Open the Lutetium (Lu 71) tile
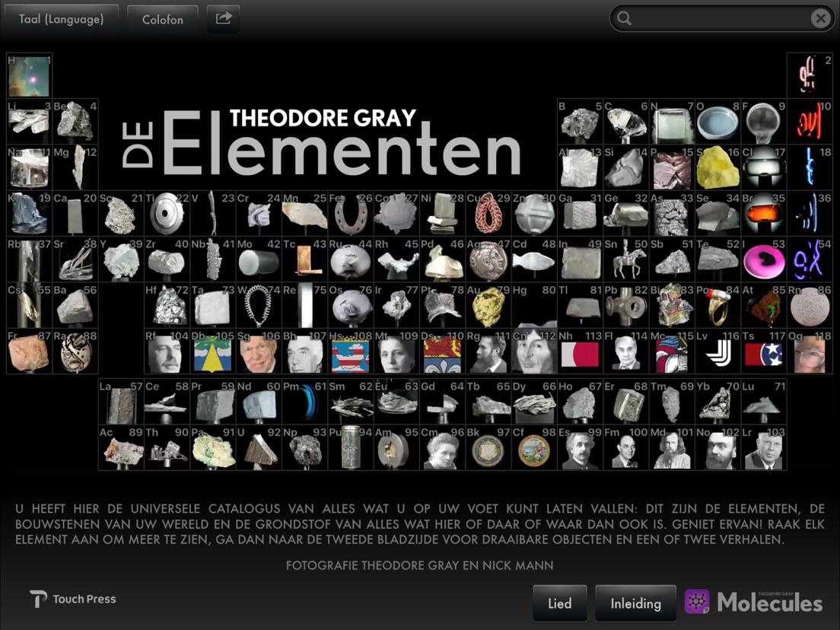Screen dimensions: 840x630 point(763,402)
